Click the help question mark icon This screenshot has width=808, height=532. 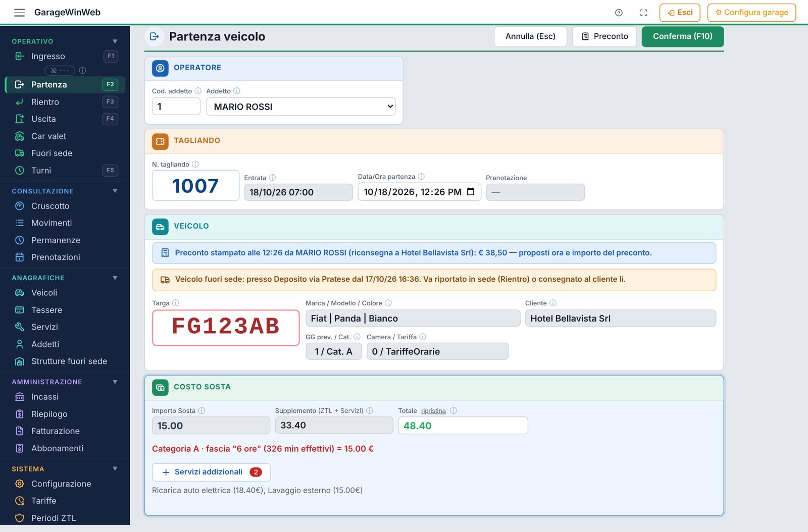619,13
